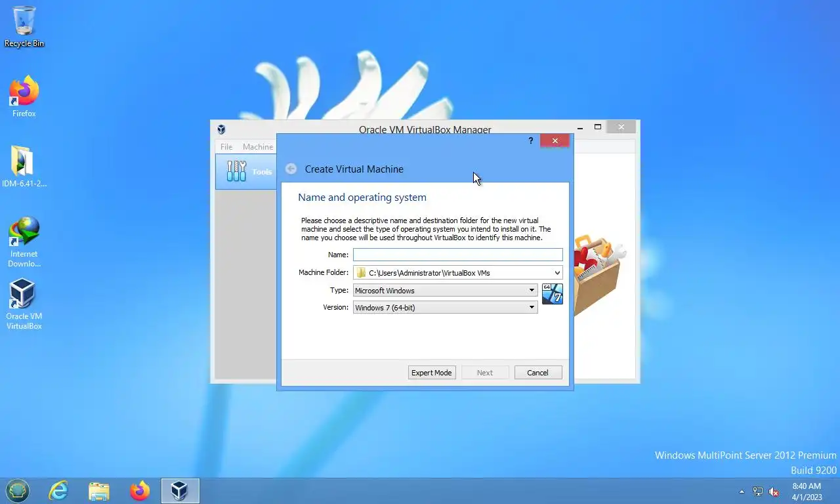Click the Windows 7 64-bit OS type image
The height and width of the screenshot is (504, 840).
pyautogui.click(x=553, y=294)
